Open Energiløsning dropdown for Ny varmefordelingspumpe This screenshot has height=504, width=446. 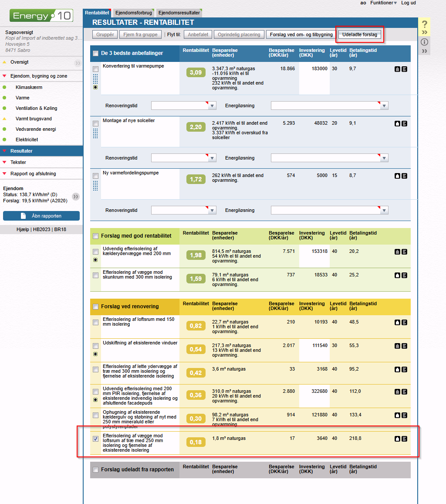pyautogui.click(x=384, y=210)
